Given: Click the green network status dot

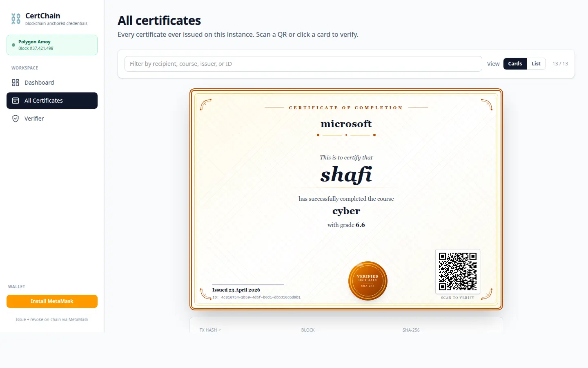Looking at the screenshot, I should [13, 45].
